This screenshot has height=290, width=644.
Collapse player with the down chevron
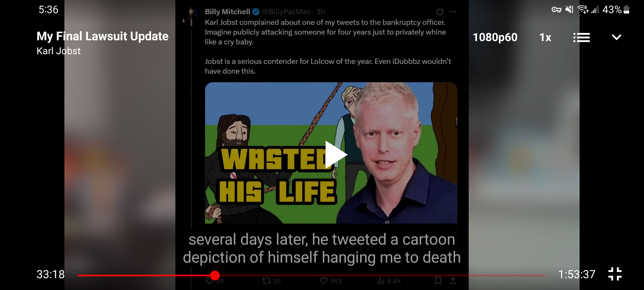pyautogui.click(x=616, y=37)
